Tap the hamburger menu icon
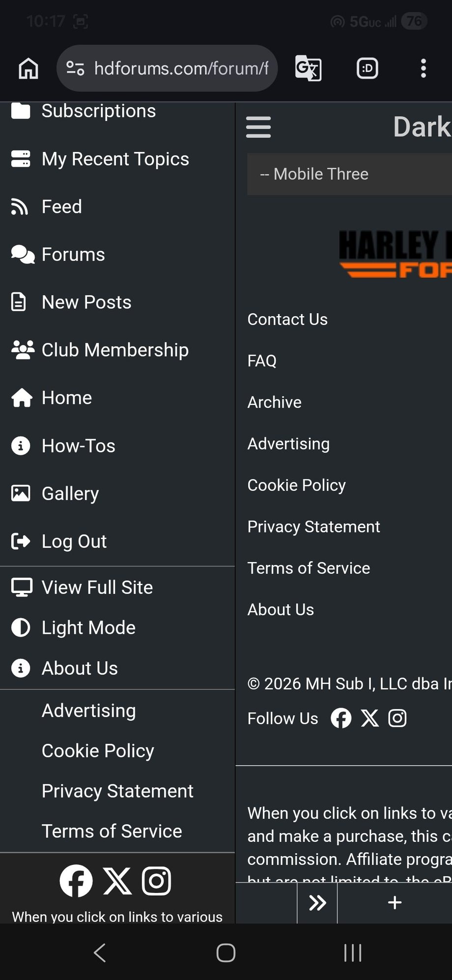Screen dimensions: 452x980 (258, 127)
